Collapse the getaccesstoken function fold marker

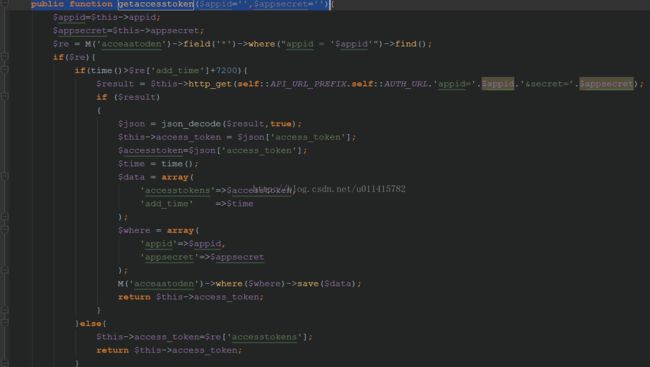pos(4,4)
